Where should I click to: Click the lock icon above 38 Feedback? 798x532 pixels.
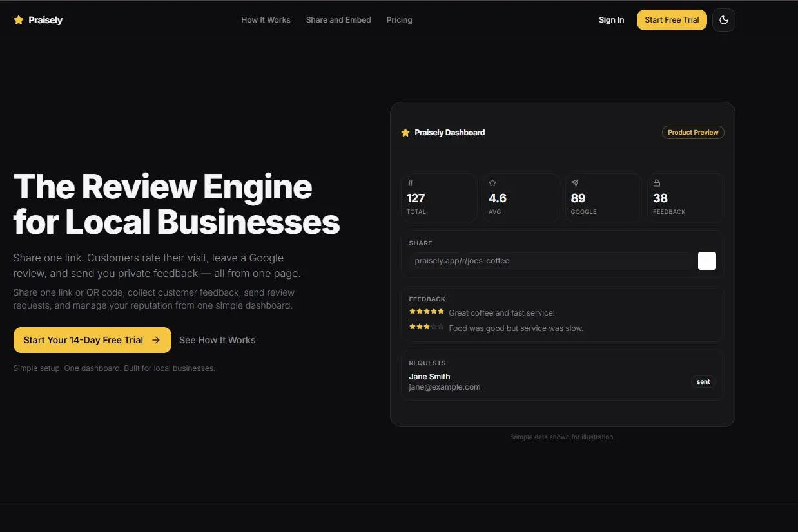657,183
